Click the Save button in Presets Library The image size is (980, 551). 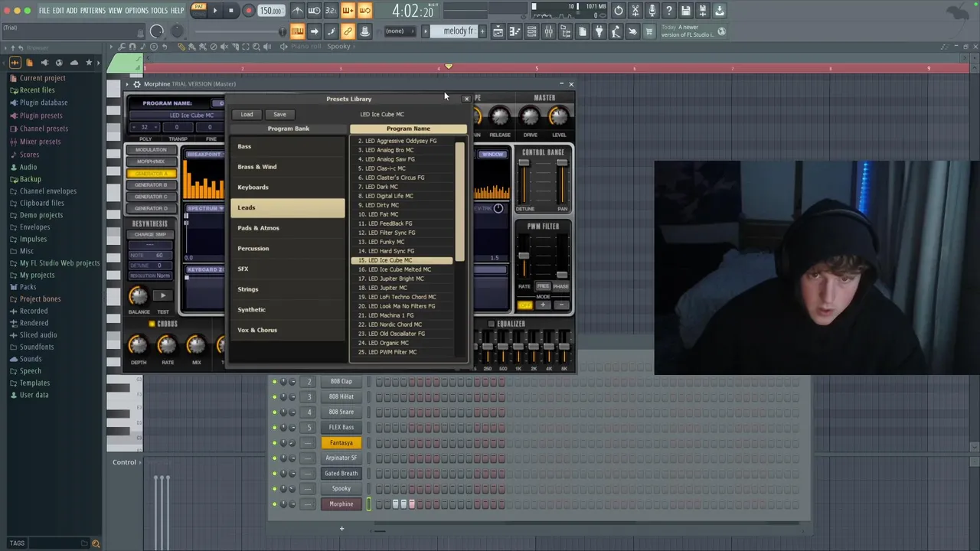click(x=279, y=114)
